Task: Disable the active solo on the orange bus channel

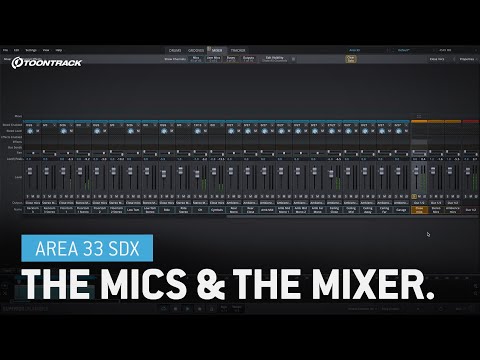Action: tap(414, 197)
